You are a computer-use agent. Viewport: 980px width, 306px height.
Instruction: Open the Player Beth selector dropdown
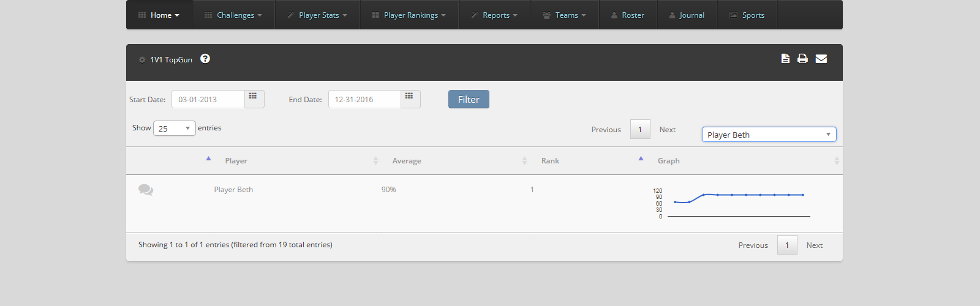click(769, 135)
